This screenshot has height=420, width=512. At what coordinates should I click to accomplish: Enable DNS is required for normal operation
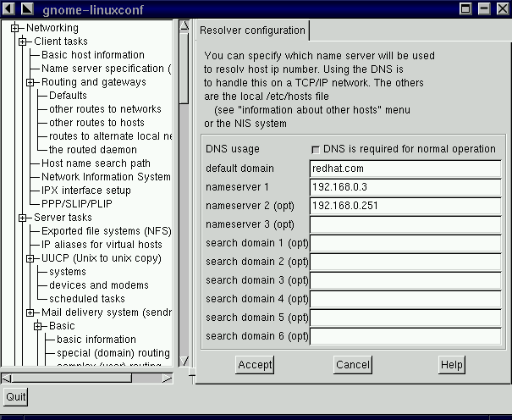pos(317,149)
